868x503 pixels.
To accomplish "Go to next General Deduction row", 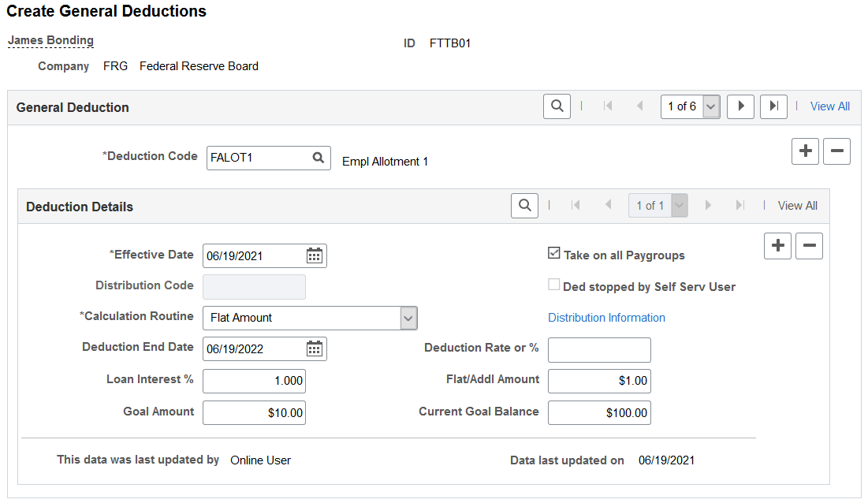I will pos(741,106).
